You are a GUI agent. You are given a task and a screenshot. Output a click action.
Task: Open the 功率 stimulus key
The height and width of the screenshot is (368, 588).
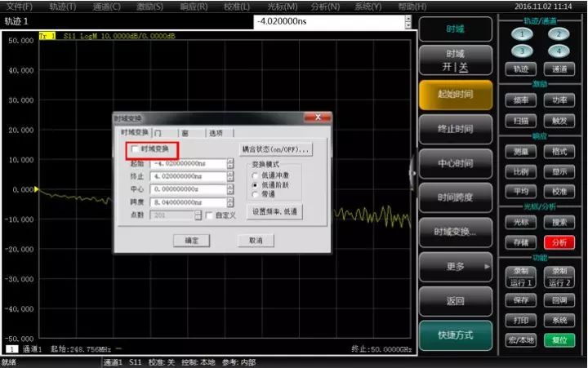click(559, 100)
